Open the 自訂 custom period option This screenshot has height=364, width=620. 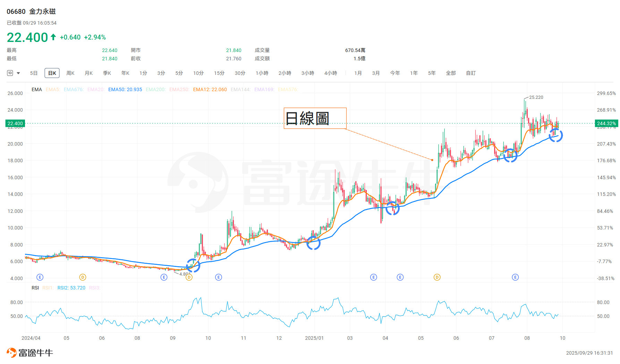pos(470,73)
